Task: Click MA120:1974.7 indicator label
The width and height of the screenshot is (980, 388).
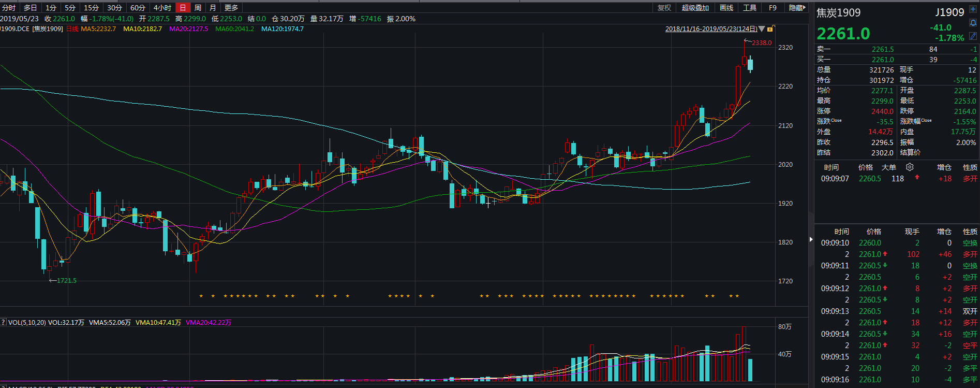Action: [x=283, y=29]
